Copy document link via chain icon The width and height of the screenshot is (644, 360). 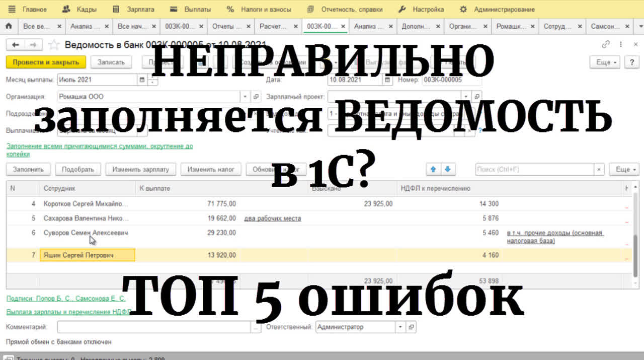pyautogui.click(x=606, y=45)
